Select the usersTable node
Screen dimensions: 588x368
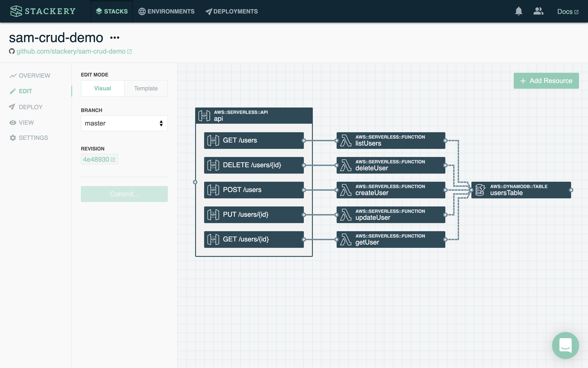click(x=521, y=190)
